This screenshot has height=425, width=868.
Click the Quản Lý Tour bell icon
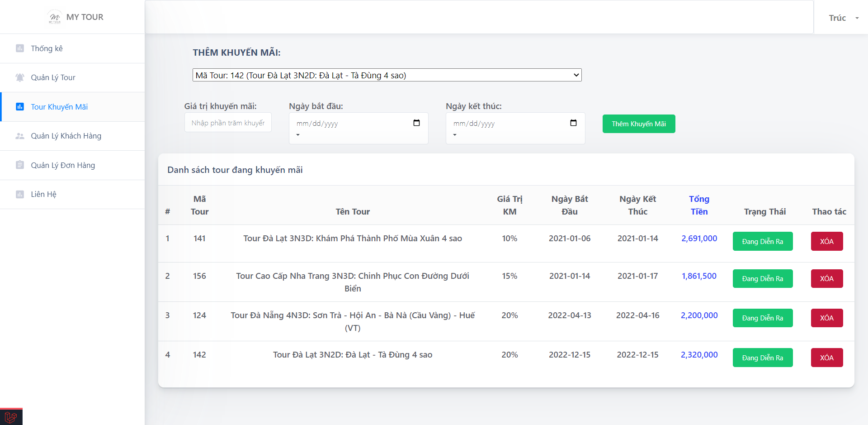coord(20,77)
